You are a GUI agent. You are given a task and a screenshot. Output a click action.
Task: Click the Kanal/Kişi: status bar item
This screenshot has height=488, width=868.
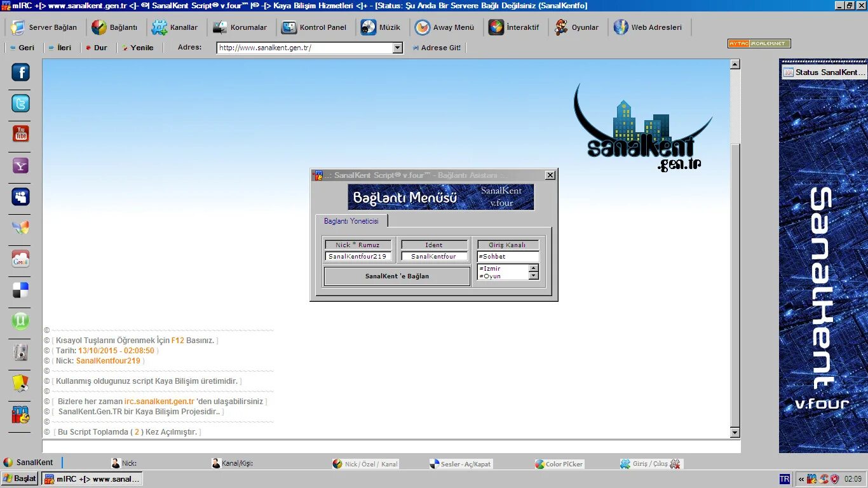click(x=233, y=464)
